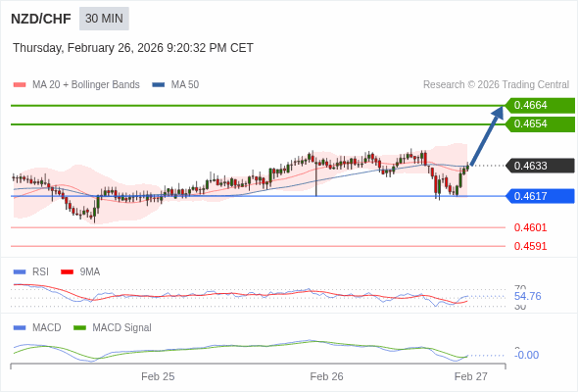This screenshot has width=578, height=392.
Task: Click the 9MA legend label
Action: (x=90, y=272)
